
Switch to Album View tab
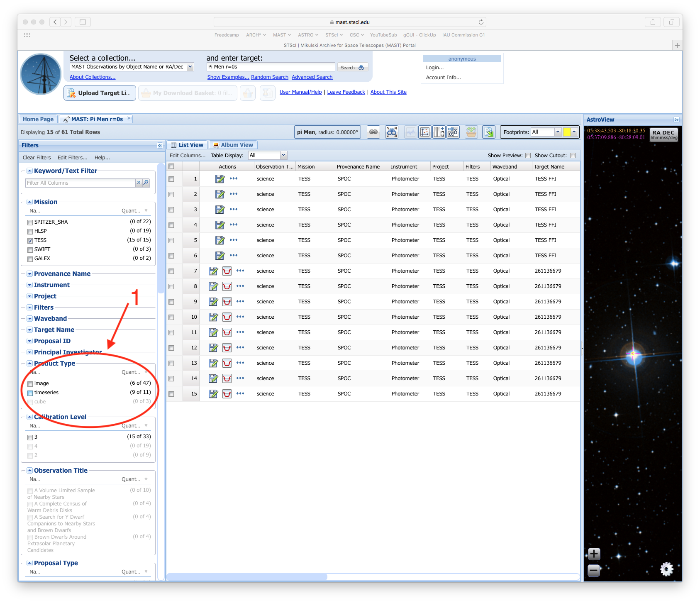(x=233, y=145)
